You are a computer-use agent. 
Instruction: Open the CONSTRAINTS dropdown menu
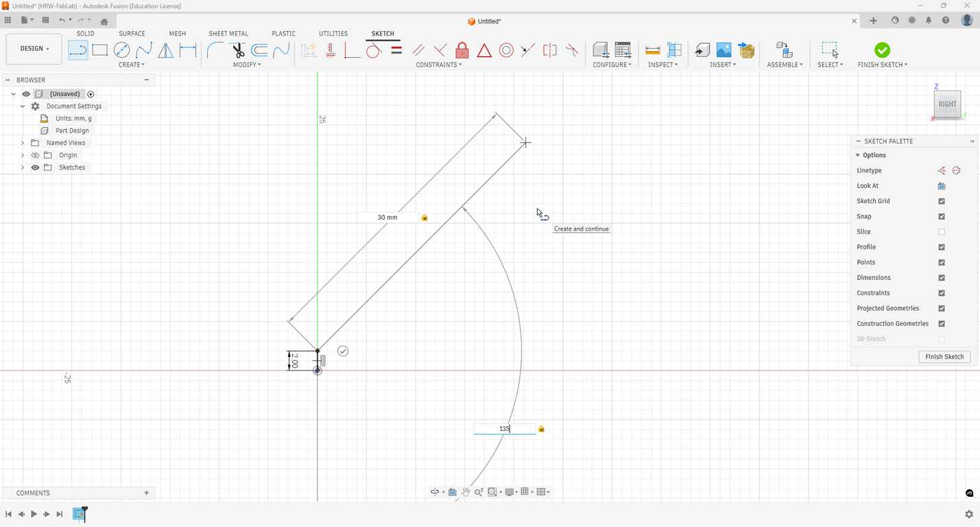pos(439,65)
